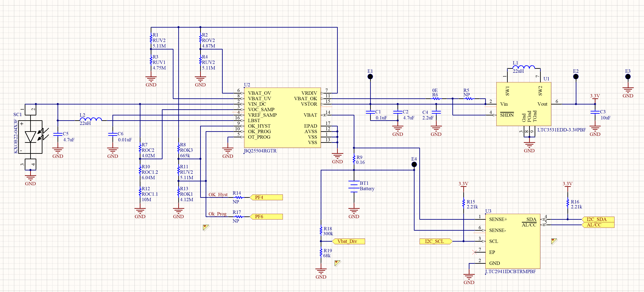644x292 pixels.
Task: Select the I2C_SCL port
Action: 436,241
